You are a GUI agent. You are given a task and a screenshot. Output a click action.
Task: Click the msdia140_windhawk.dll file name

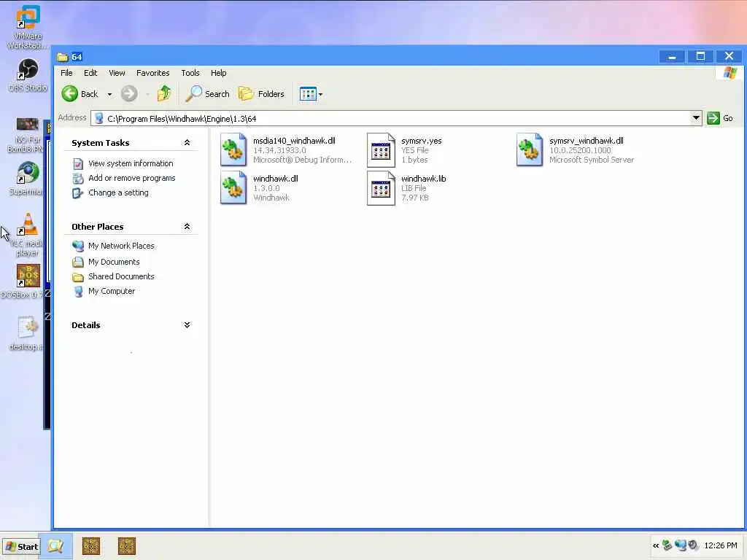(x=294, y=141)
